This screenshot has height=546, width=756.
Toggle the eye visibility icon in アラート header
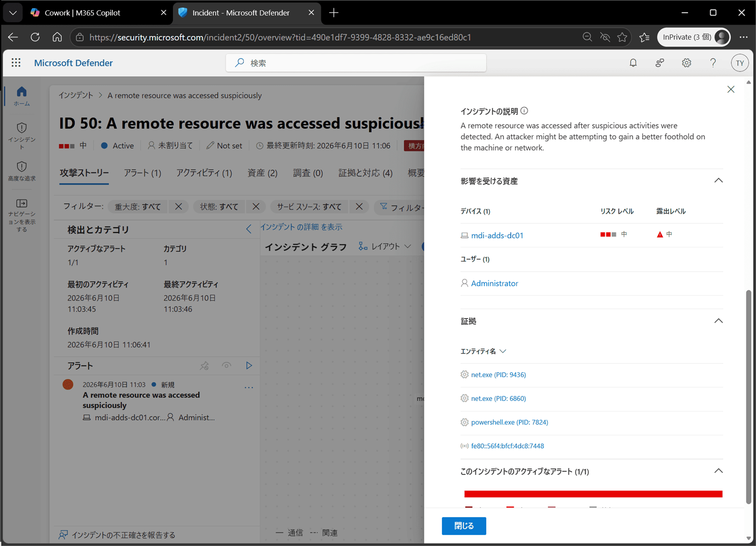(226, 366)
